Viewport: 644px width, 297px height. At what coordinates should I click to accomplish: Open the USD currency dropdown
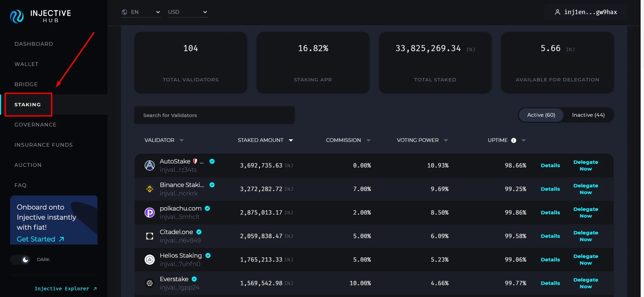click(188, 12)
